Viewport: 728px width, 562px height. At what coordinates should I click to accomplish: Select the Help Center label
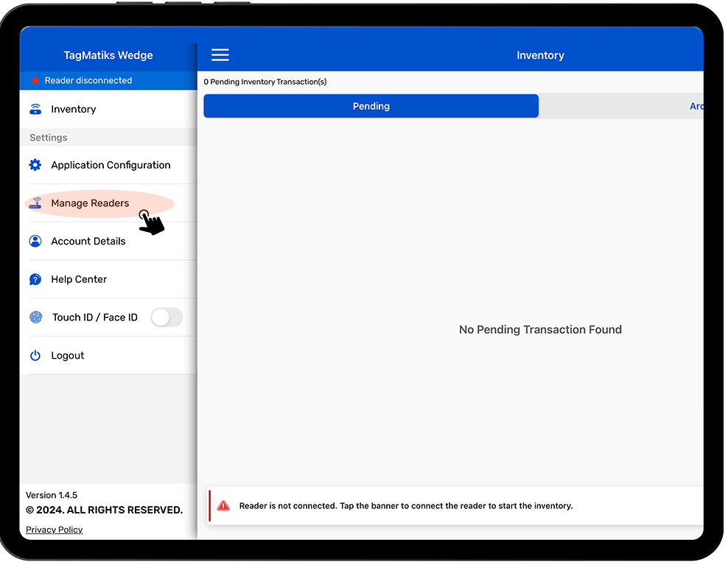(x=79, y=279)
